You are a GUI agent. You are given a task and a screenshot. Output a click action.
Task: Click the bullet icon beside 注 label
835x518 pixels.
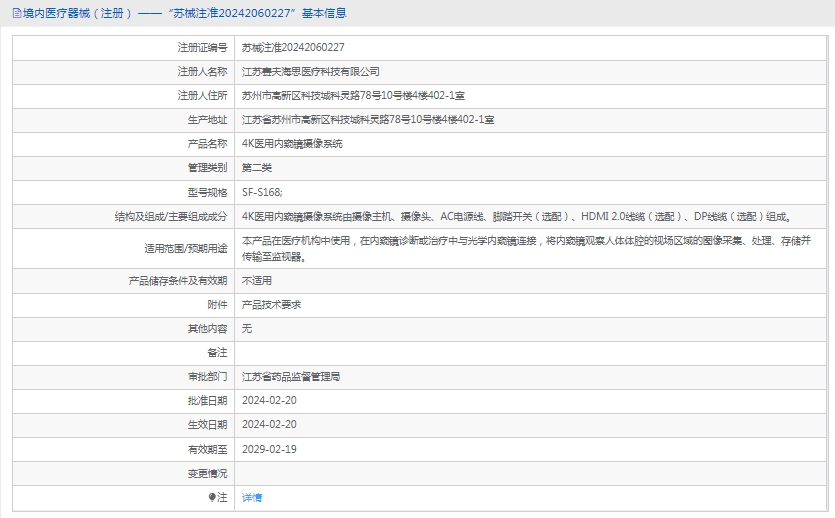tap(212, 497)
